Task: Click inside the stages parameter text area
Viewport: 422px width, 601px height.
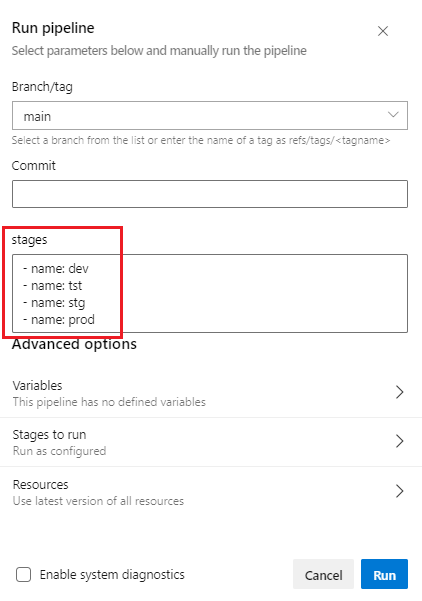Action: (x=210, y=293)
